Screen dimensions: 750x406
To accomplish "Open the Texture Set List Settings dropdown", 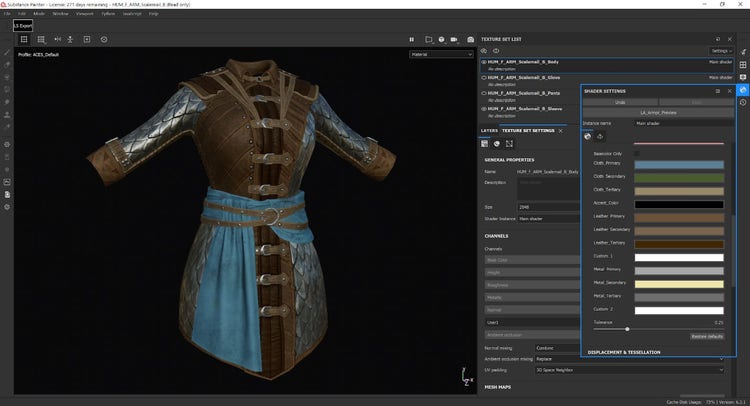I will (721, 49).
